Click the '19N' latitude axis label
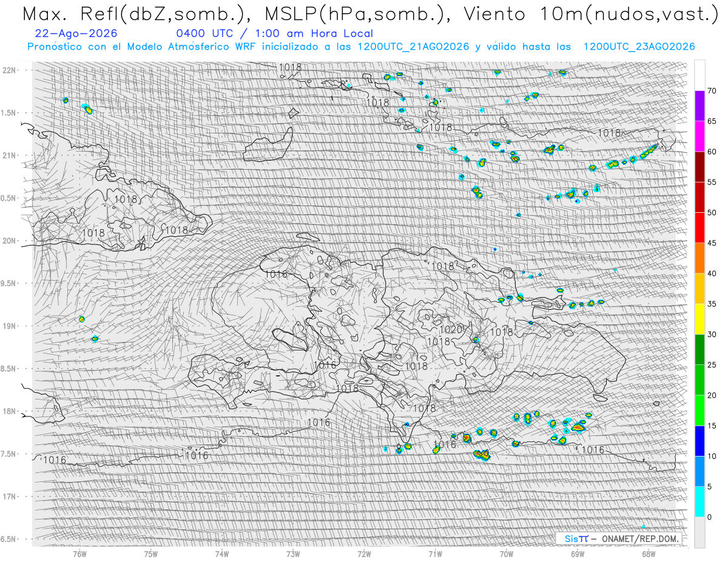This screenshot has width=728, height=562. (9, 326)
